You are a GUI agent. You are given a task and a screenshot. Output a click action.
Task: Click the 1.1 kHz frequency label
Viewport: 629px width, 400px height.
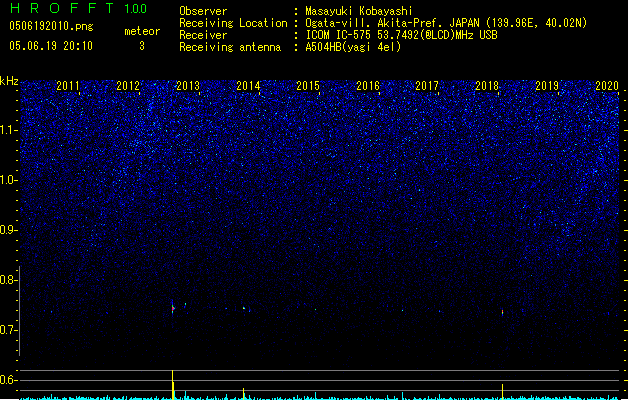click(8, 130)
